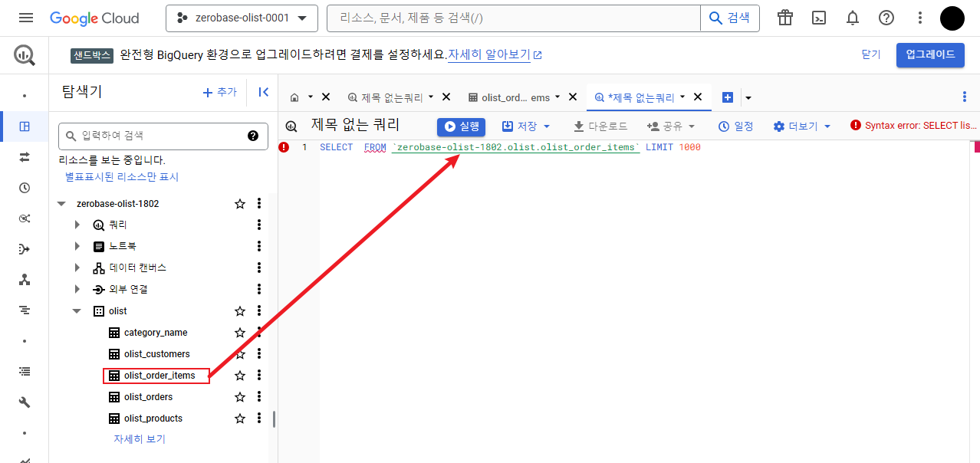Image resolution: width=980 pixels, height=463 pixels.
Task: Star the olist_order_items table
Action: pyautogui.click(x=240, y=376)
